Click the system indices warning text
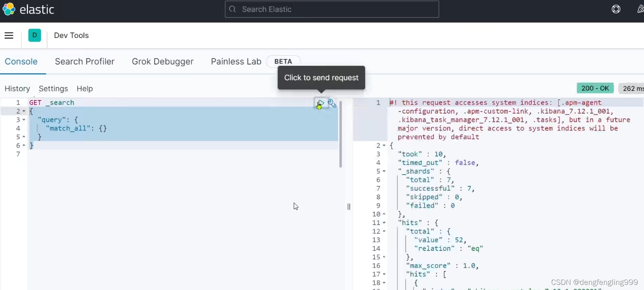Image resolution: width=644 pixels, height=290 pixels. 510,119
